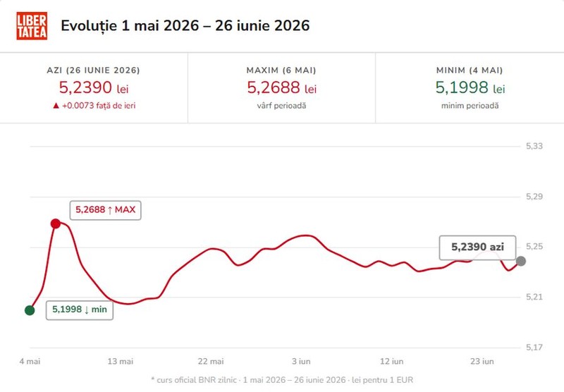Open the AZI (26 IUNIE 2026) stat card
The width and height of the screenshot is (564, 392).
pos(94,87)
